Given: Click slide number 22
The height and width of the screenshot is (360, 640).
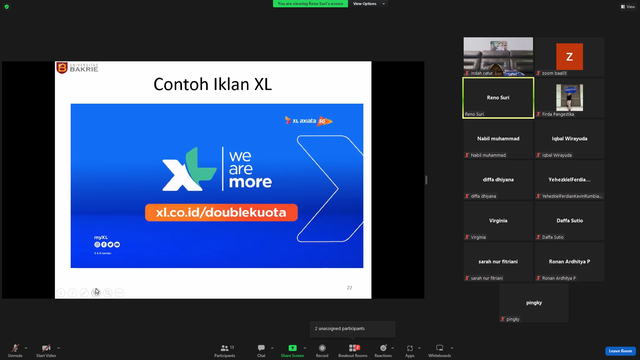Looking at the screenshot, I should 349,288.
